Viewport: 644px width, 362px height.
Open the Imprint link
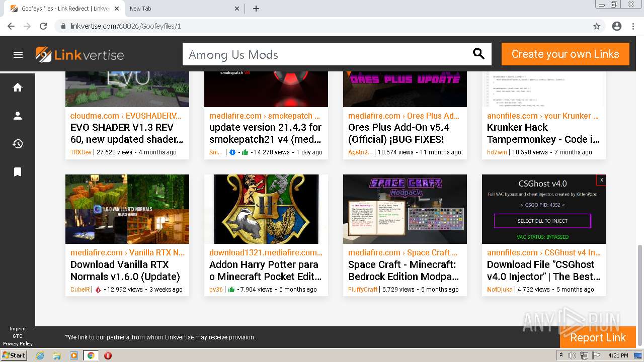pos(18,329)
